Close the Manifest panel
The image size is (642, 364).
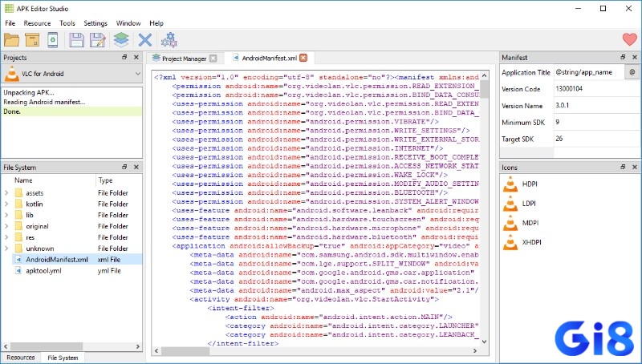point(635,57)
